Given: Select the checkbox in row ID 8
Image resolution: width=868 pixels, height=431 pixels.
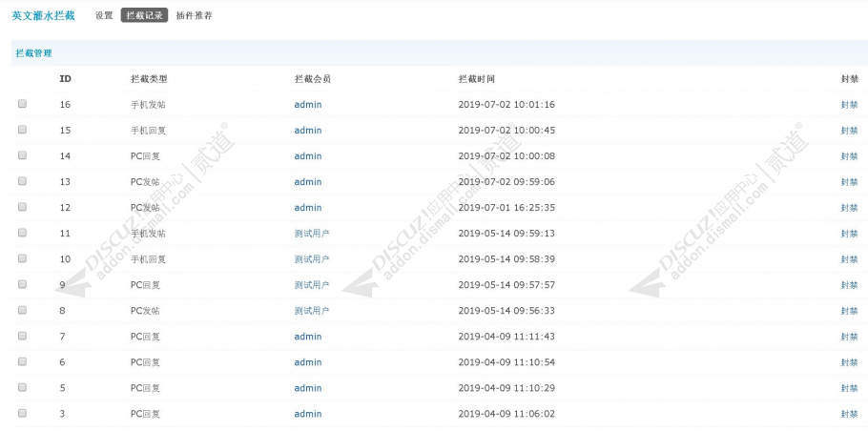Looking at the screenshot, I should pyautogui.click(x=22, y=310).
